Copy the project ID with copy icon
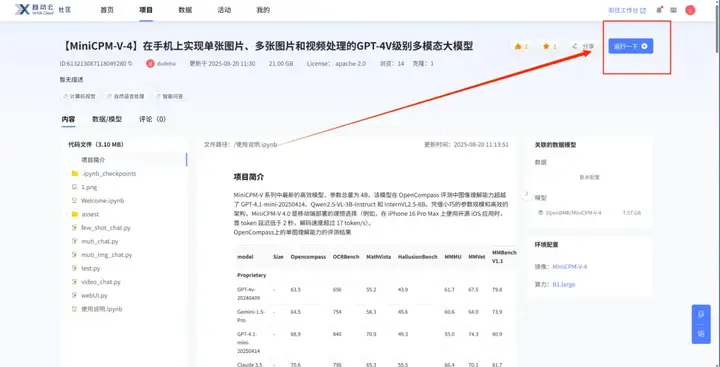The image size is (720, 367). 130,64
